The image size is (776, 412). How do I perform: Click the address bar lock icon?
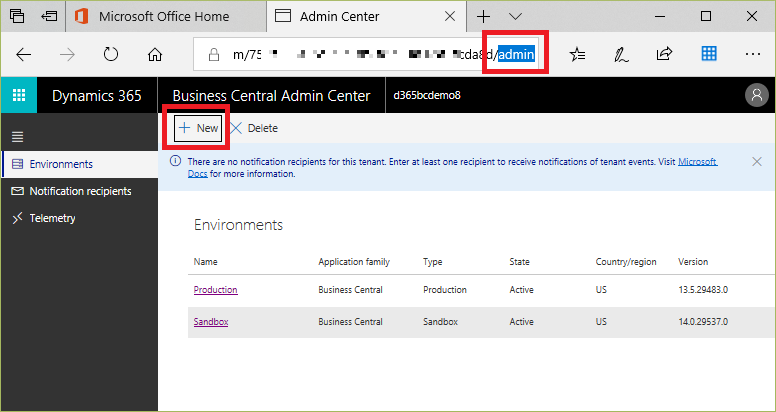214,54
